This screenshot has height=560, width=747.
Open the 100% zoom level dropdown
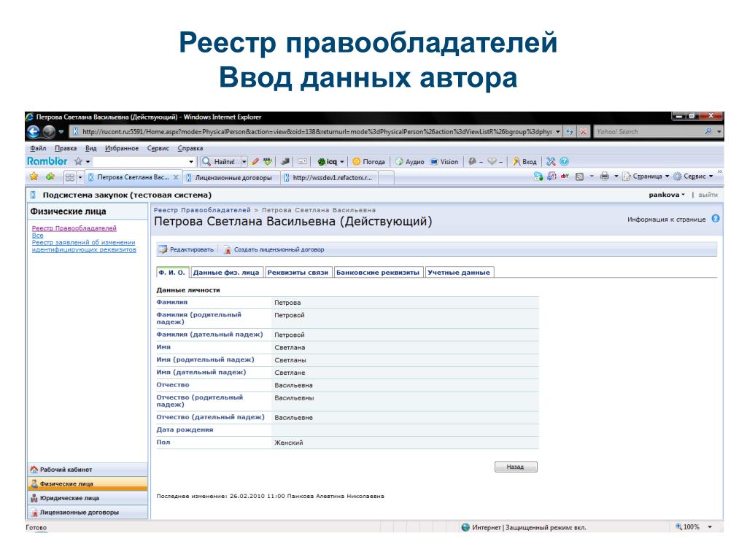(x=709, y=527)
